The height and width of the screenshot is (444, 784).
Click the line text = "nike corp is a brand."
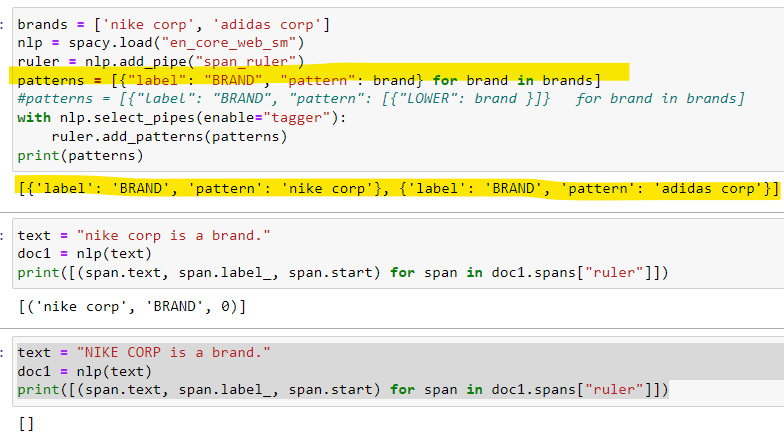click(x=144, y=236)
